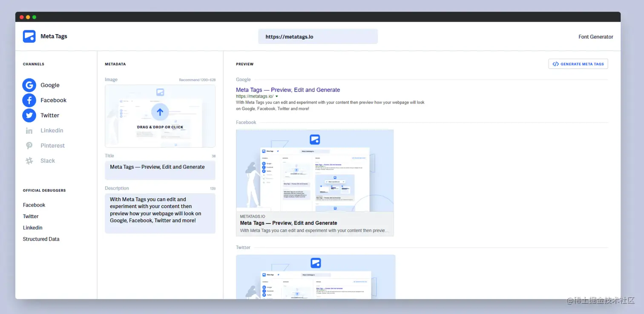Click the Google channel label text
Viewport: 644px width, 314px height.
[x=50, y=85]
